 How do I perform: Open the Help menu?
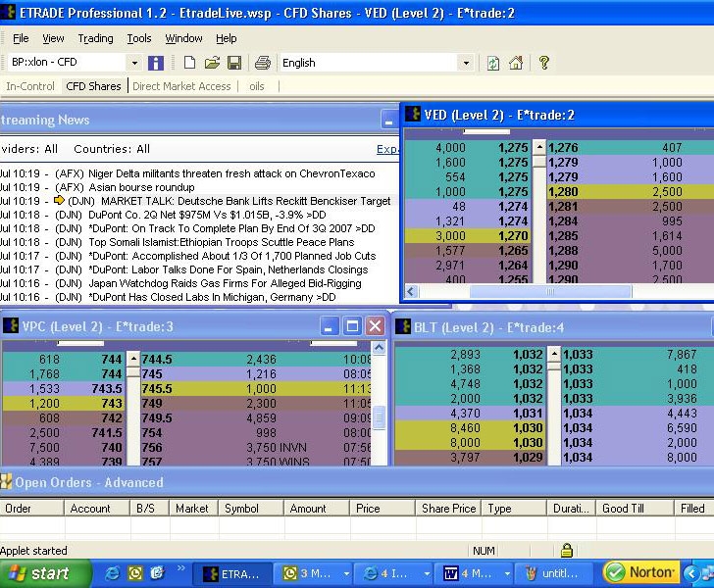pyautogui.click(x=227, y=38)
